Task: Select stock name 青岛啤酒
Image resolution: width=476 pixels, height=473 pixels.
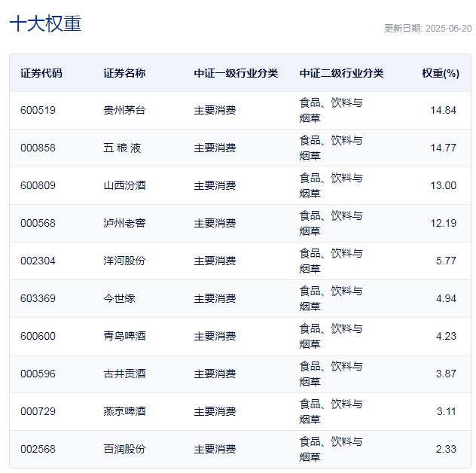Action: pyautogui.click(x=124, y=336)
